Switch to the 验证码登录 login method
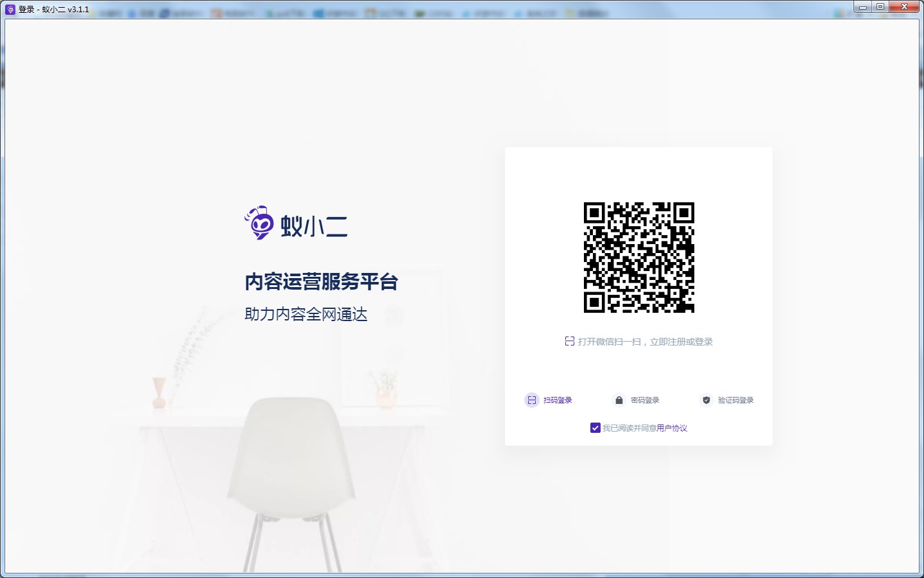 pos(737,400)
